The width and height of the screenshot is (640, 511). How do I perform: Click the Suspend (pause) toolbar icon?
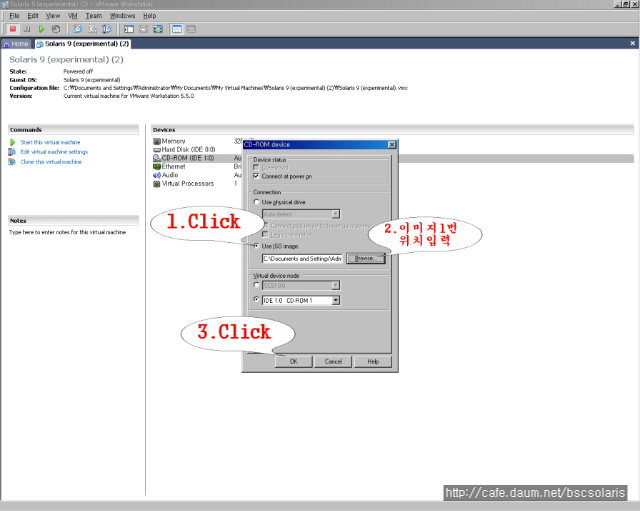tap(27, 29)
